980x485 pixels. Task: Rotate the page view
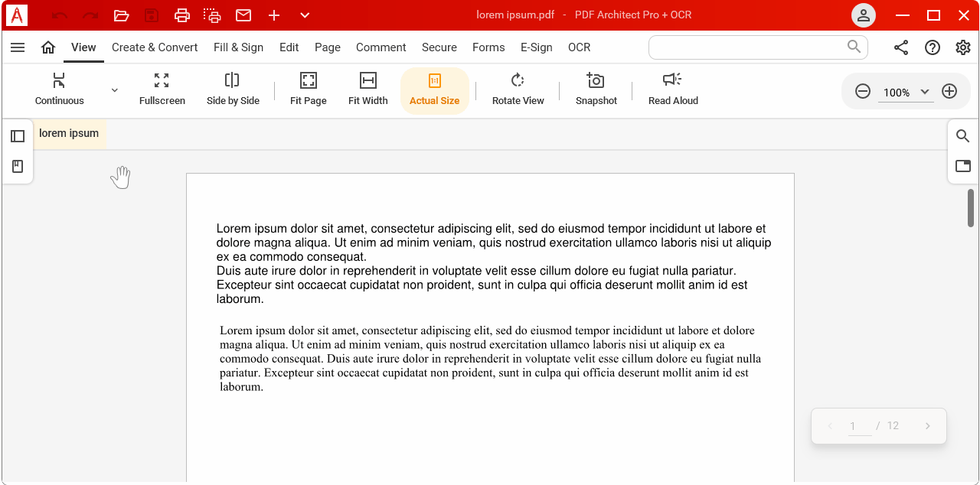518,90
